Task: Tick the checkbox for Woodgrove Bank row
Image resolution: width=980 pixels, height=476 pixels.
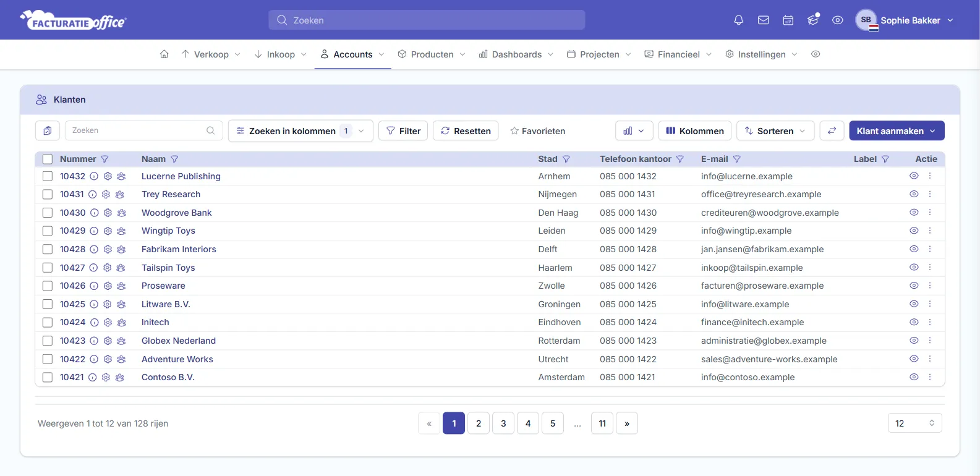Action: coord(48,213)
